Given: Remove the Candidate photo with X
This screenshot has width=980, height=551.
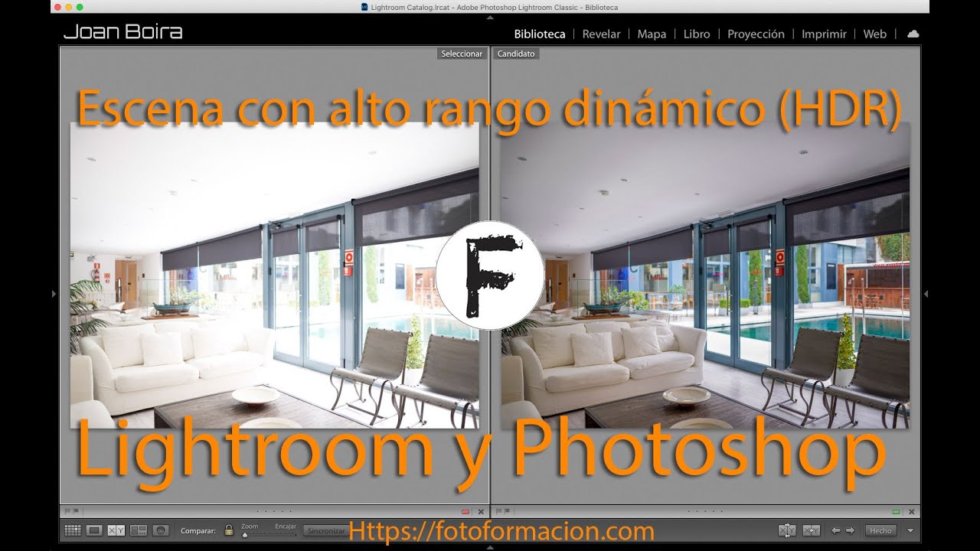Looking at the screenshot, I should 911,511.
